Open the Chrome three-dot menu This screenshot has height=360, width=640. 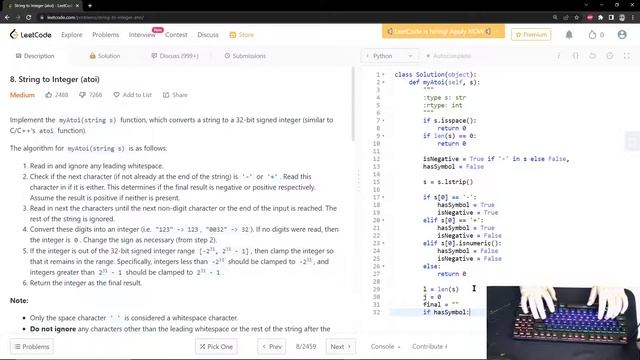click(633, 18)
